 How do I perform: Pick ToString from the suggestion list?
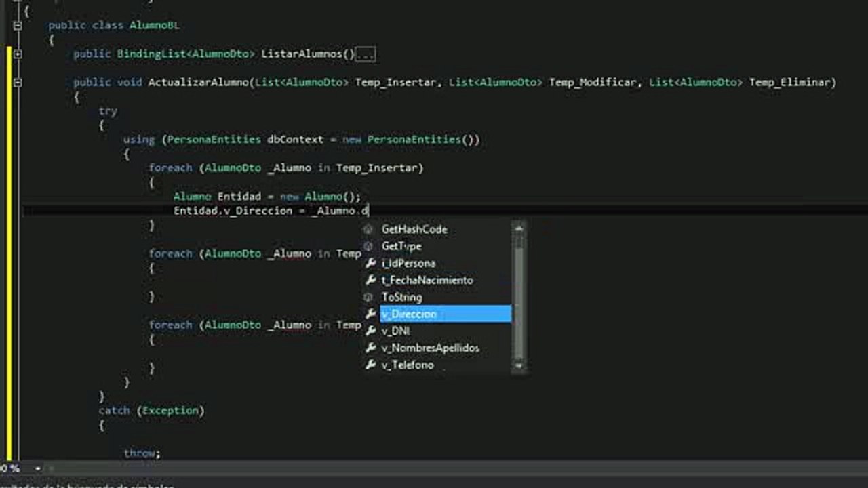(x=401, y=297)
